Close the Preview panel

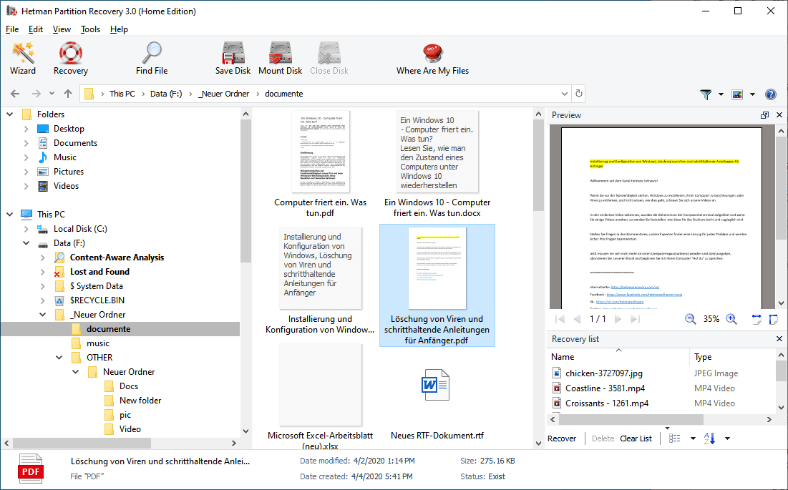(779, 115)
